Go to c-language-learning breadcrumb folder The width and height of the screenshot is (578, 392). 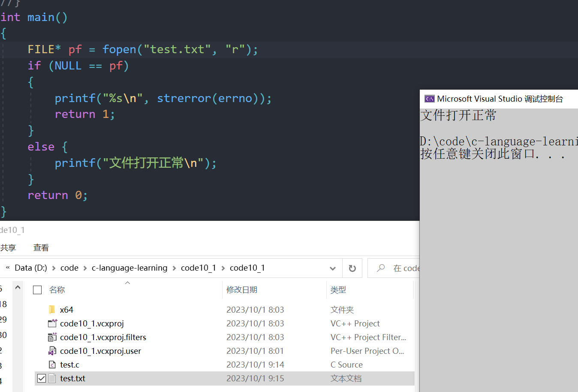coord(129,268)
